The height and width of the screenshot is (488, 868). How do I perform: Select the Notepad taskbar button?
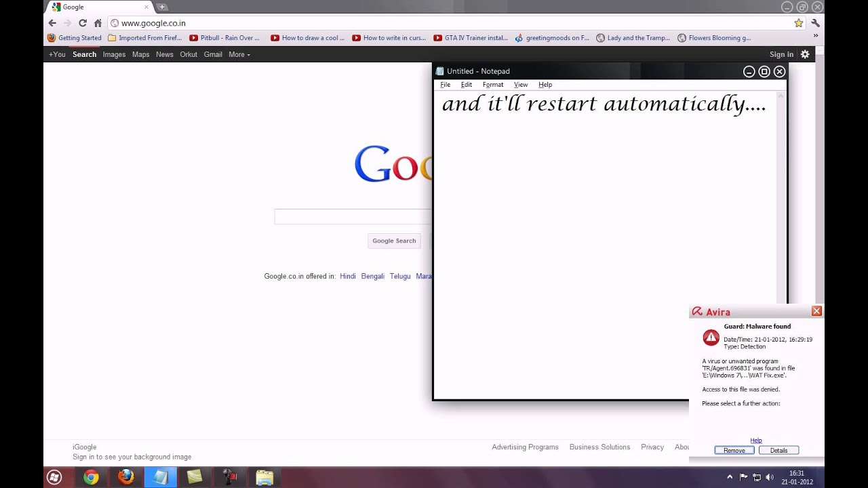coord(161,477)
